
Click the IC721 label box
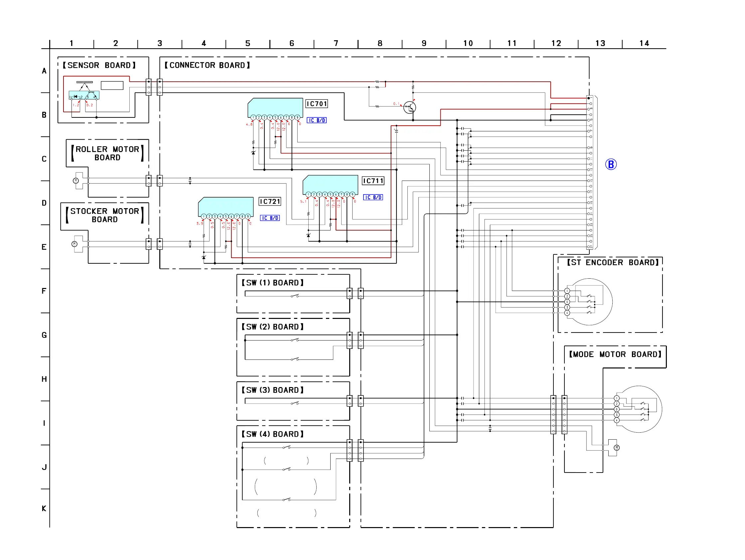point(270,202)
